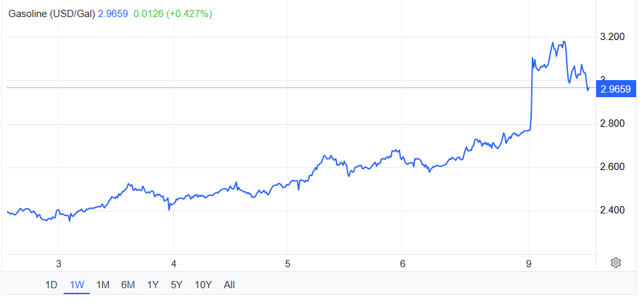Viewport: 644px width, 302px height.
Task: Click date label 5 on time axis
Action: 287,263
